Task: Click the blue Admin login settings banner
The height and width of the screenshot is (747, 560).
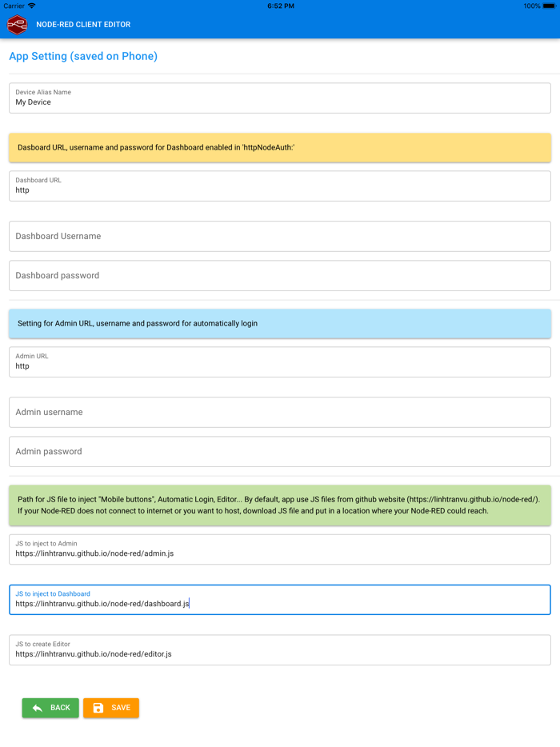Action: (278, 323)
